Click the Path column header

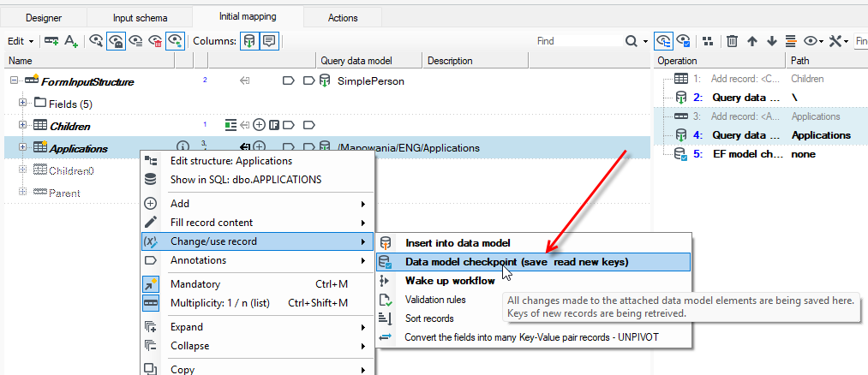pyautogui.click(x=826, y=61)
